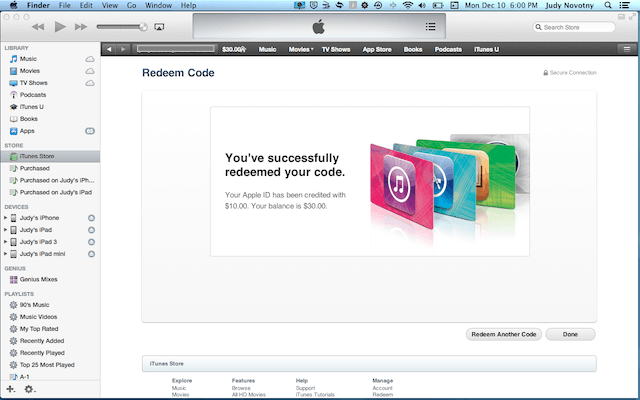Image resolution: width=640 pixels, height=400 pixels.
Task: Click the sync icon beside Judy's iPad mini
Action: tap(91, 254)
